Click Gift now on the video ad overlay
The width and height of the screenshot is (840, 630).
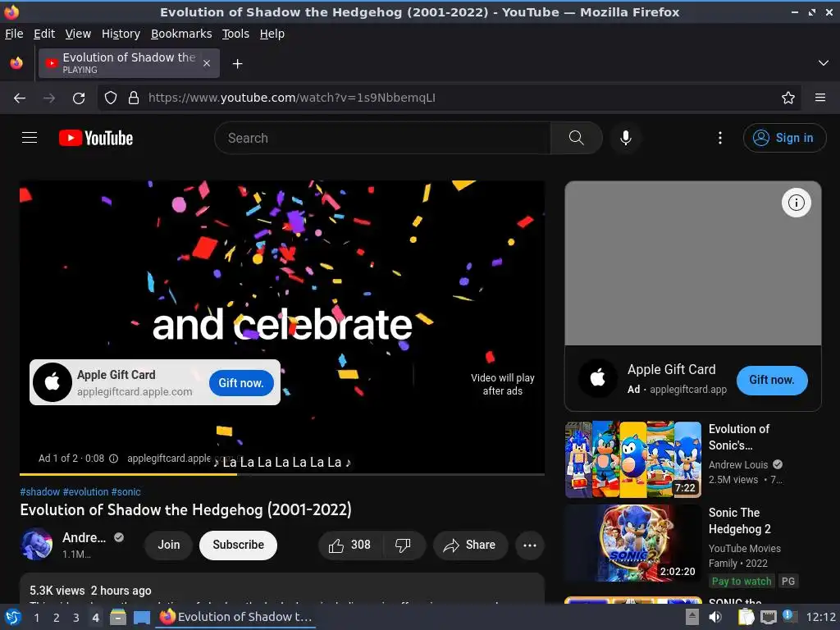click(x=241, y=383)
